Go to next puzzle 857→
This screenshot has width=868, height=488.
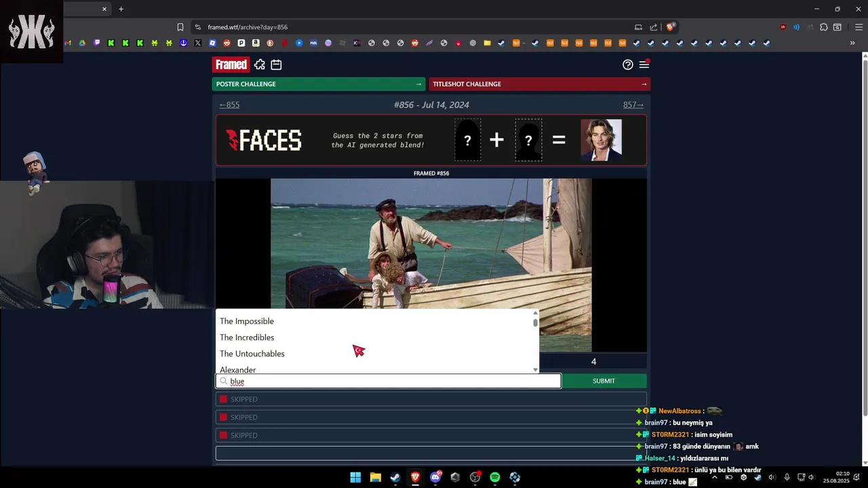coord(633,104)
